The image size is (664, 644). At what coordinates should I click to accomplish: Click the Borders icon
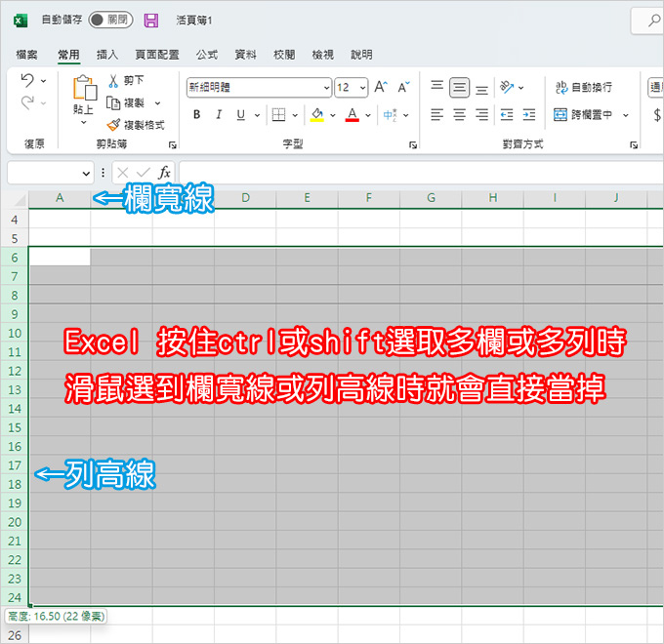(278, 115)
